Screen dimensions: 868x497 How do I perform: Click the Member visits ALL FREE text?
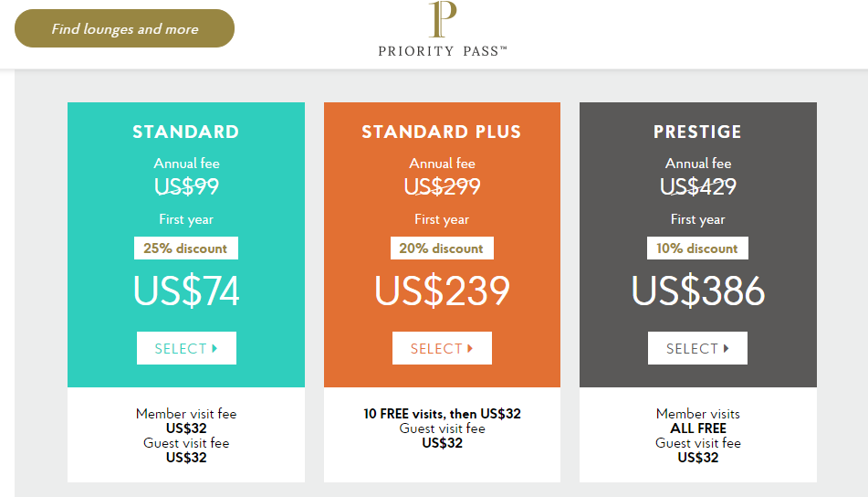tap(698, 421)
